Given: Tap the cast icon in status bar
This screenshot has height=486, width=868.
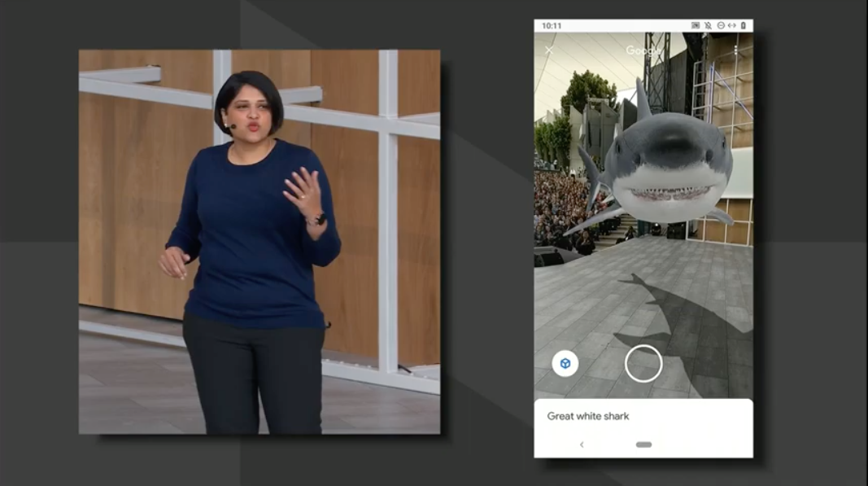Looking at the screenshot, I should pyautogui.click(x=696, y=25).
